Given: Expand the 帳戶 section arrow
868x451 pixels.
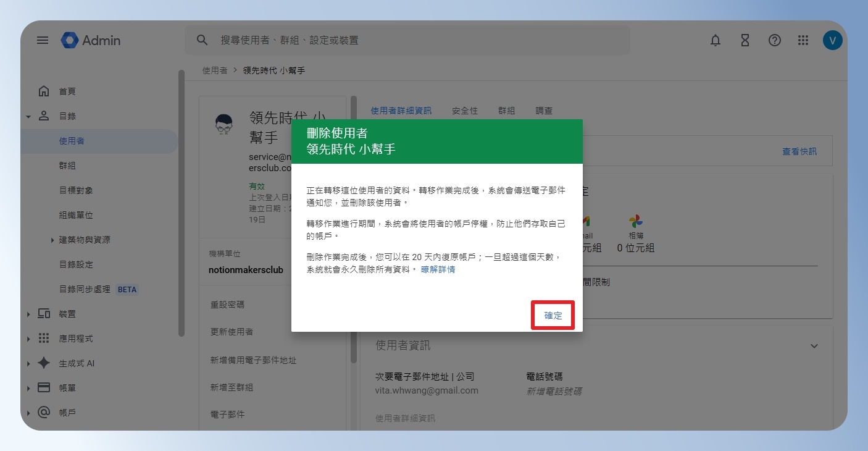Looking at the screenshot, I should [x=28, y=413].
